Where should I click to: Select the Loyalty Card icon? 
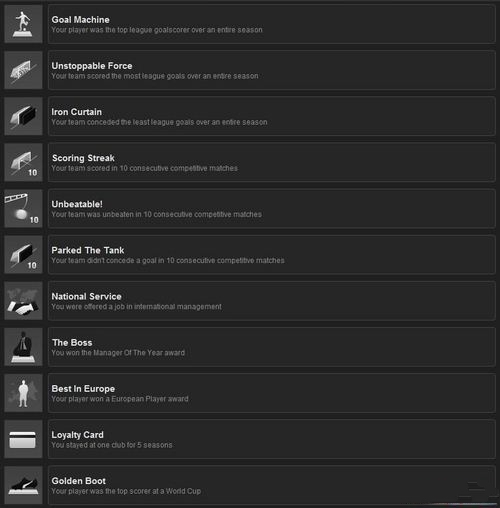coord(23,439)
